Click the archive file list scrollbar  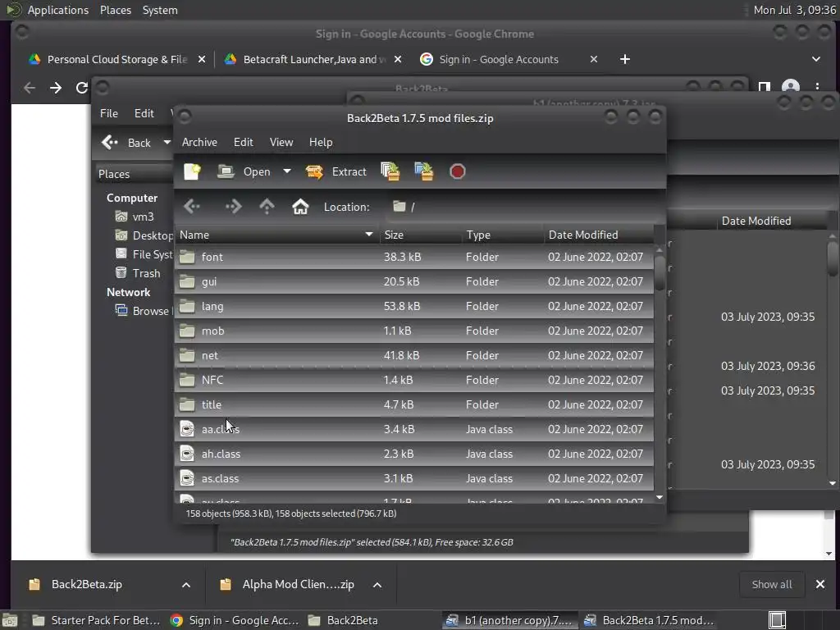[660, 273]
